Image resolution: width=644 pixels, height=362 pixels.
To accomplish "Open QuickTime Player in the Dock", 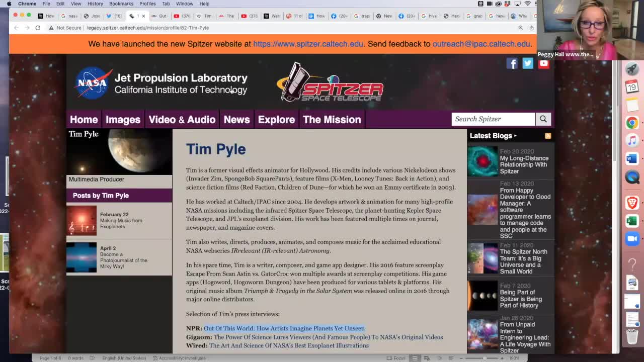I will click(632, 177).
